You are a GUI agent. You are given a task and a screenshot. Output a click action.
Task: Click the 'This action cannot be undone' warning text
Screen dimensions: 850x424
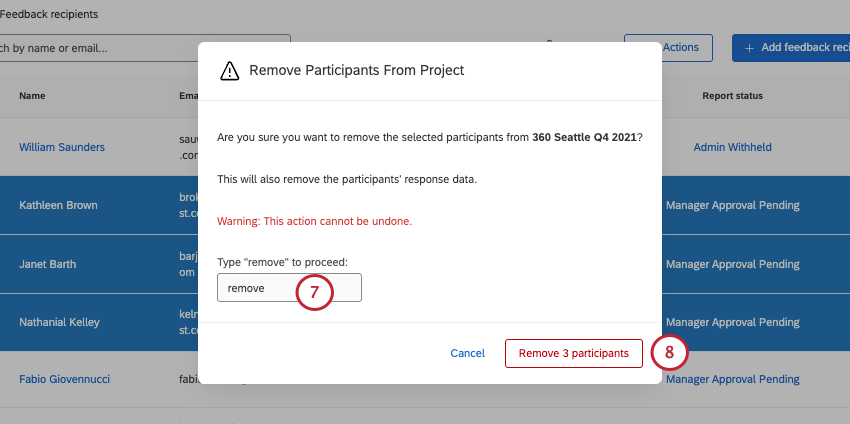click(x=314, y=222)
